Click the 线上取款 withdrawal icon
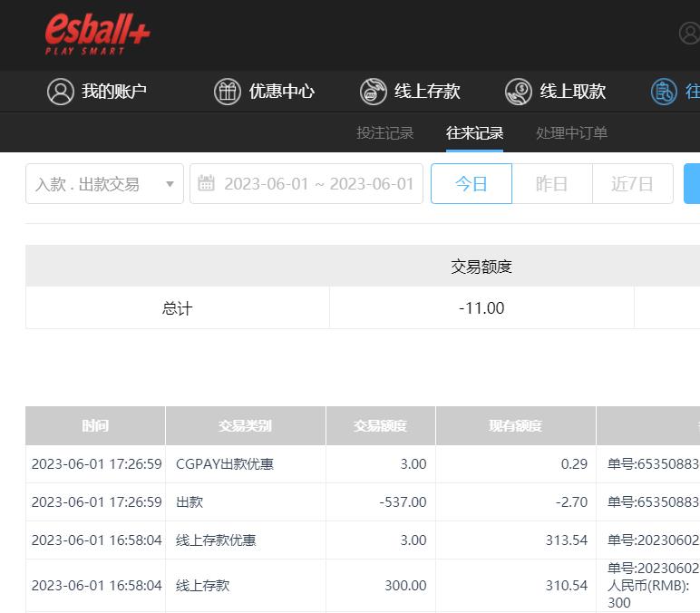 519,92
